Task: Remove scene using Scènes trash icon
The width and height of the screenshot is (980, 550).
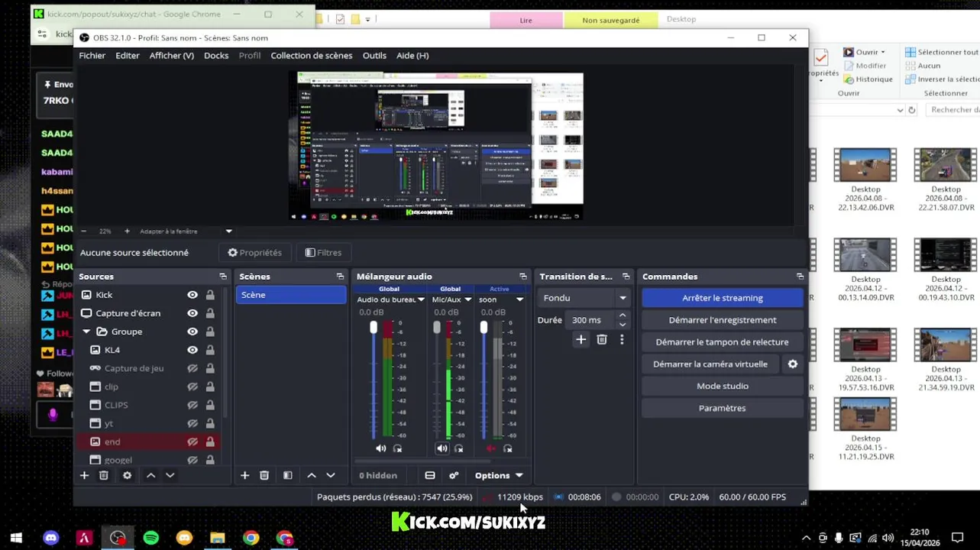Action: 264,475
